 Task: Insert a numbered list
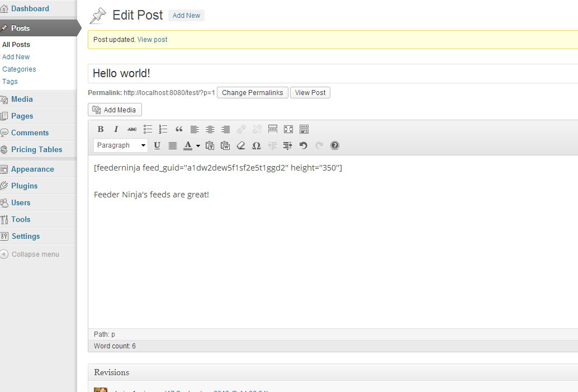[163, 129]
